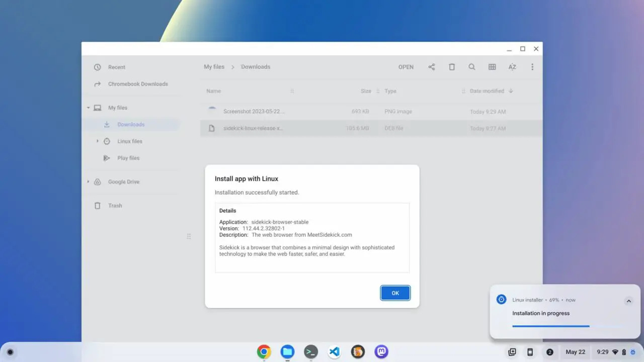Click the battery icon in status tray

point(624,352)
